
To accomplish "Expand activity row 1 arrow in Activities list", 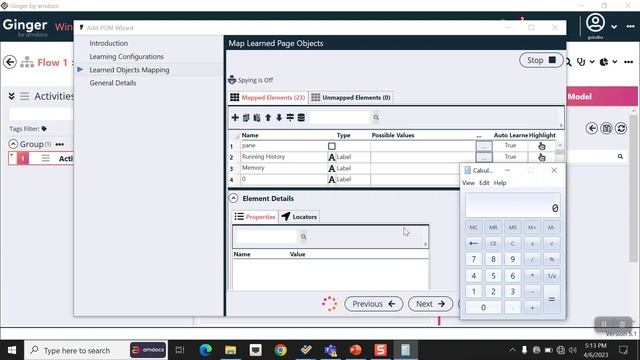I will point(12,155).
